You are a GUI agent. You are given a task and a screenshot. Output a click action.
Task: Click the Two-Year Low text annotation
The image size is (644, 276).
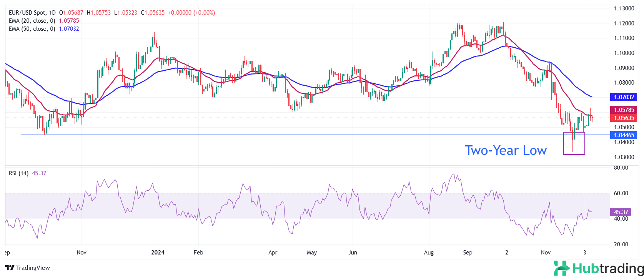pyautogui.click(x=506, y=150)
